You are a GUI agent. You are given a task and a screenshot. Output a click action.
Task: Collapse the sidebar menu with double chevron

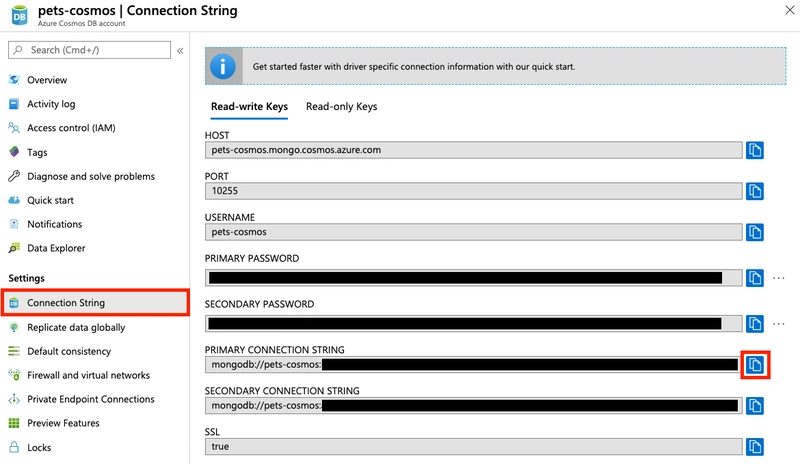click(180, 51)
